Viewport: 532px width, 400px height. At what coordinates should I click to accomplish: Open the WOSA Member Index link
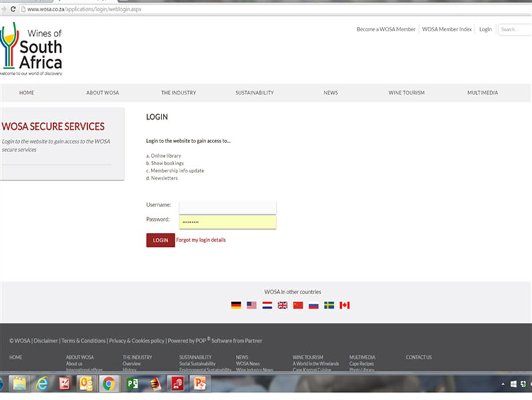447,29
